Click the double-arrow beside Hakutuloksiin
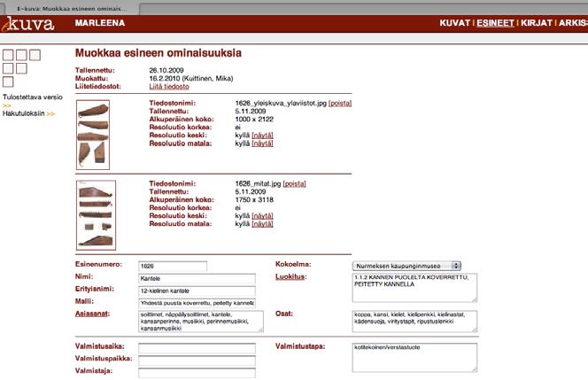The image size is (588, 380). click(x=51, y=113)
